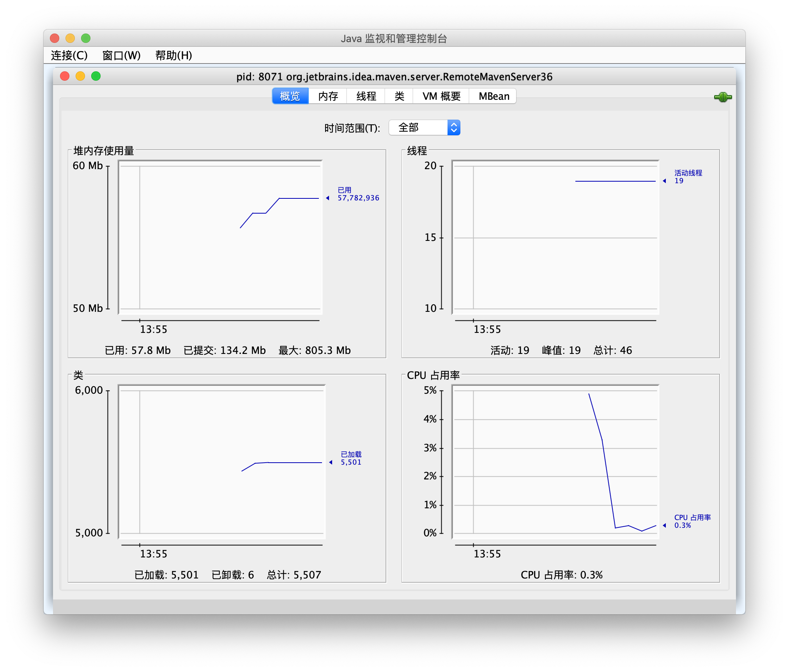Image resolution: width=789 pixels, height=672 pixels.
Task: Minimize the inner connection window
Action: [x=80, y=76]
